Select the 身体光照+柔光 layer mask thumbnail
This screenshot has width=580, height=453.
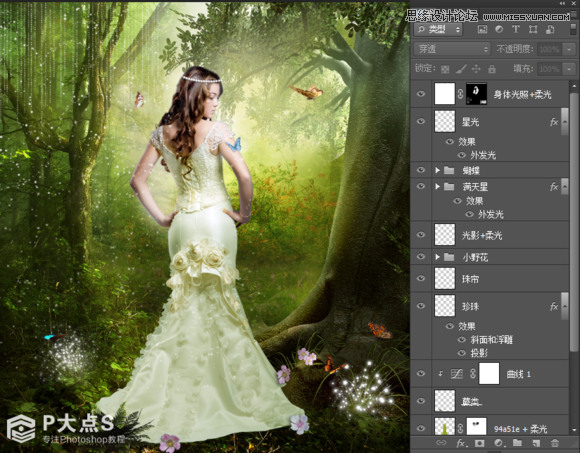click(476, 94)
